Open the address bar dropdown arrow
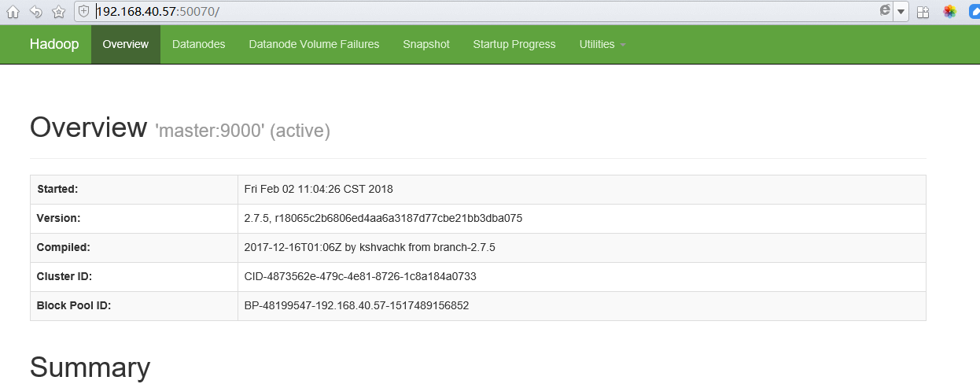The image size is (980, 384). coord(901,12)
